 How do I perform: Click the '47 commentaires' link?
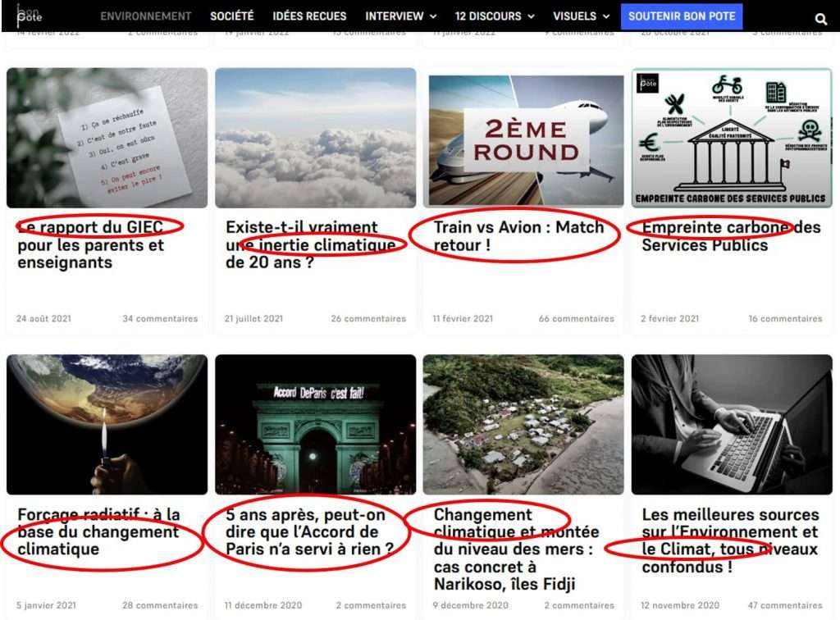[785, 605]
